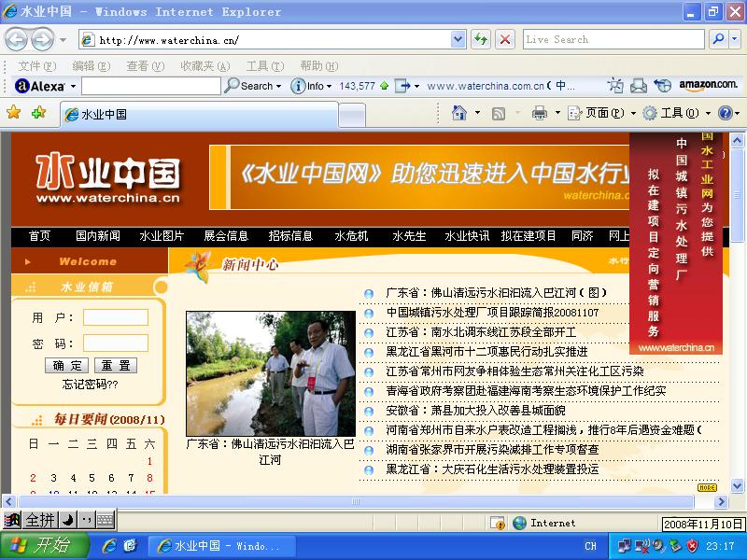
Task: Click the new blank tab button
Action: coord(352,115)
